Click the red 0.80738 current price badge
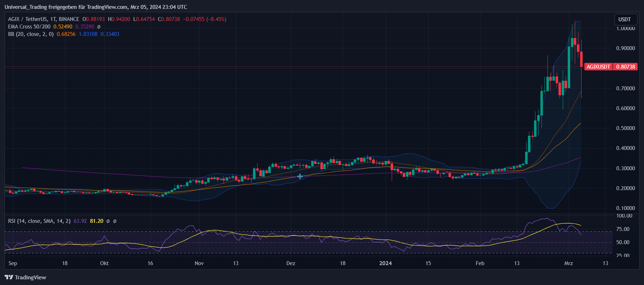644x285 pixels. (625, 67)
